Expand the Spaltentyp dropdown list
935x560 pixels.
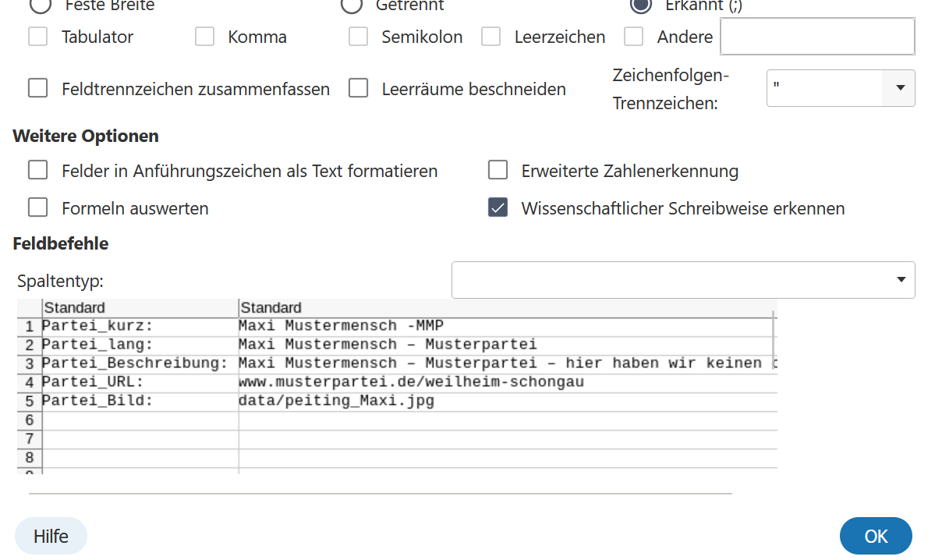point(901,280)
